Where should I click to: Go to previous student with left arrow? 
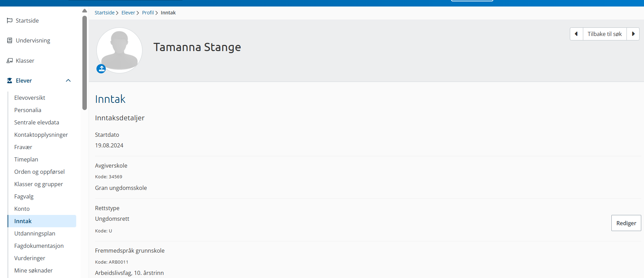(576, 34)
